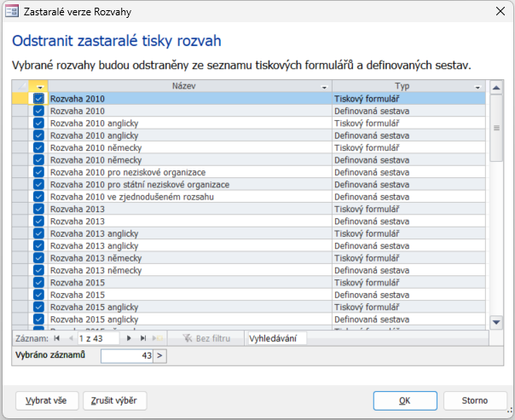Click the Vyhledávání search field
This screenshot has height=420, width=515.
tap(277, 338)
